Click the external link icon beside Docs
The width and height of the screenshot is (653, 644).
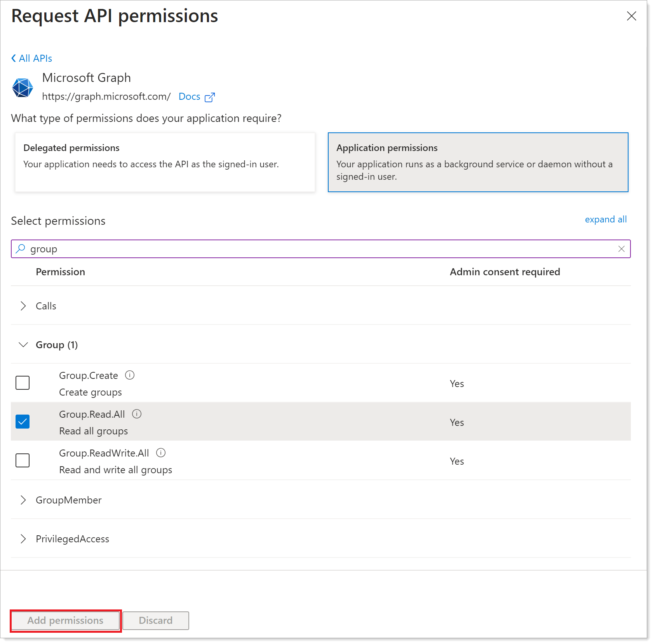coord(210,97)
